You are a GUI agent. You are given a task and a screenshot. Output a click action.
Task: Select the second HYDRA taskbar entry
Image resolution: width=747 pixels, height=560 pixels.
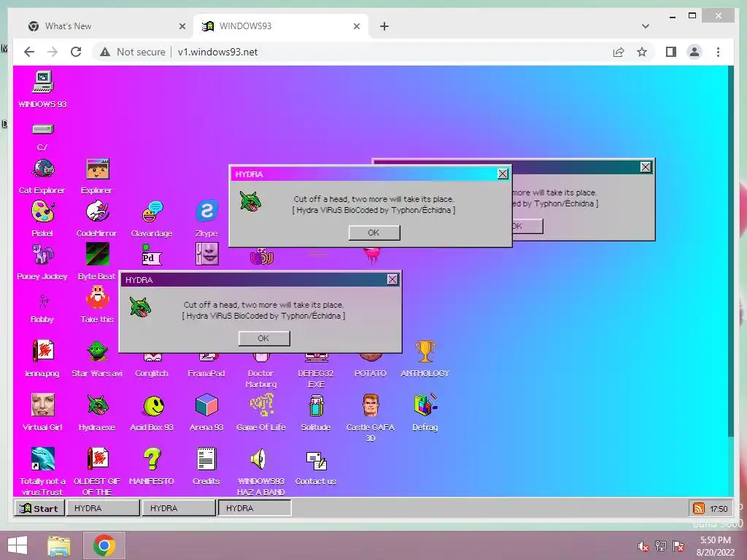(179, 508)
